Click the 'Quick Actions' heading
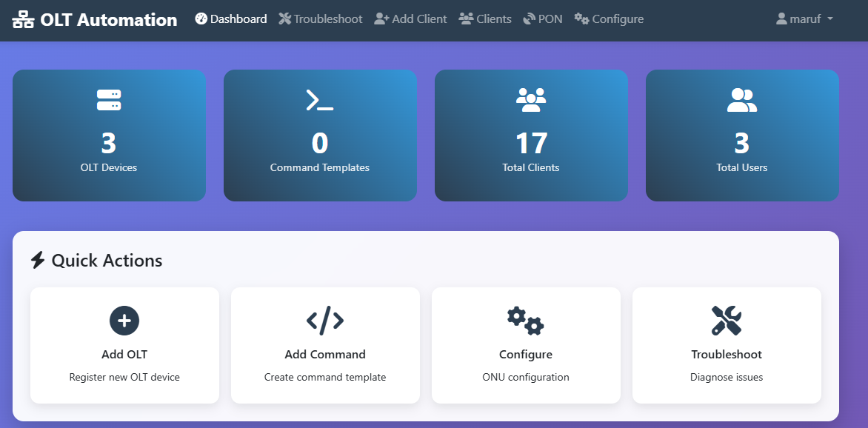The image size is (868, 428). [x=107, y=260]
